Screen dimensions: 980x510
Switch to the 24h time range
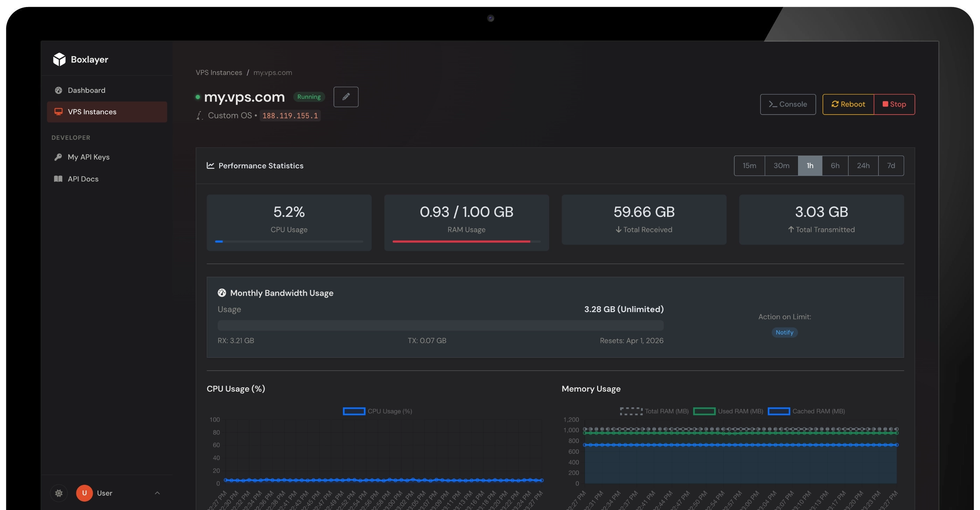863,166
